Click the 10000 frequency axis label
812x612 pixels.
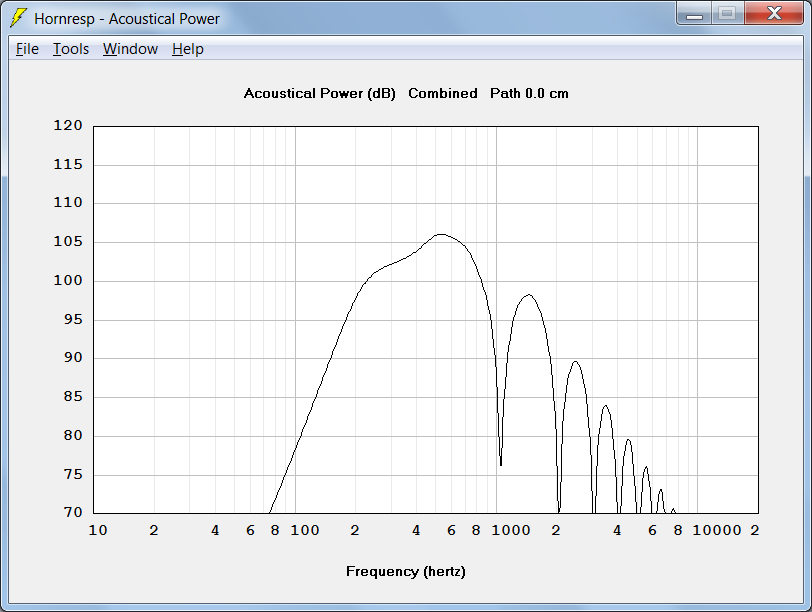[x=717, y=530]
